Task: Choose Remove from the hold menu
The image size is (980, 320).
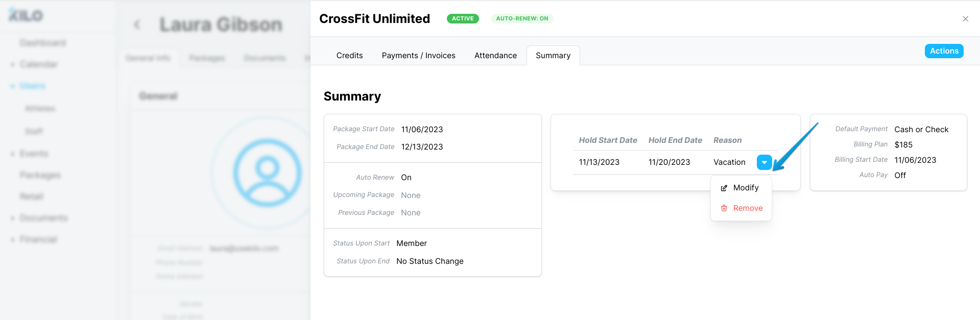Action: click(x=741, y=208)
